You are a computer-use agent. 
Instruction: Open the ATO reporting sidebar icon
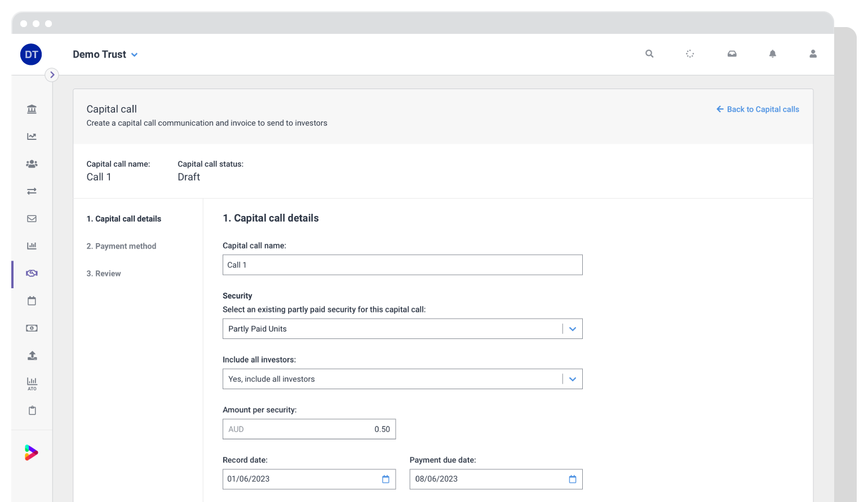[32, 383]
